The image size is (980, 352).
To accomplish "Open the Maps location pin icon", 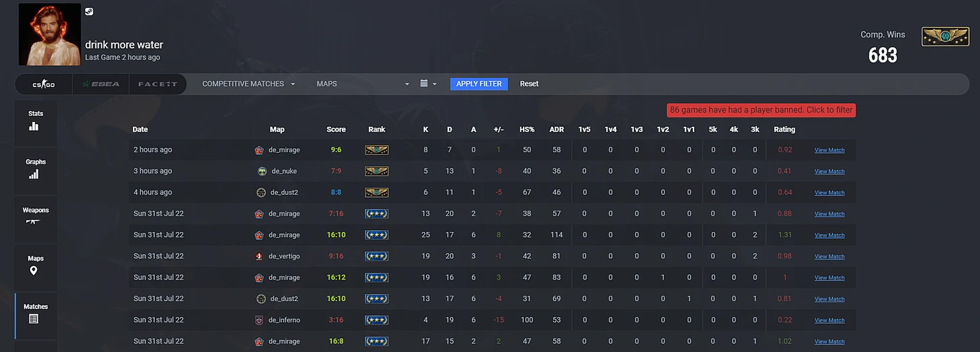I will pos(34,270).
